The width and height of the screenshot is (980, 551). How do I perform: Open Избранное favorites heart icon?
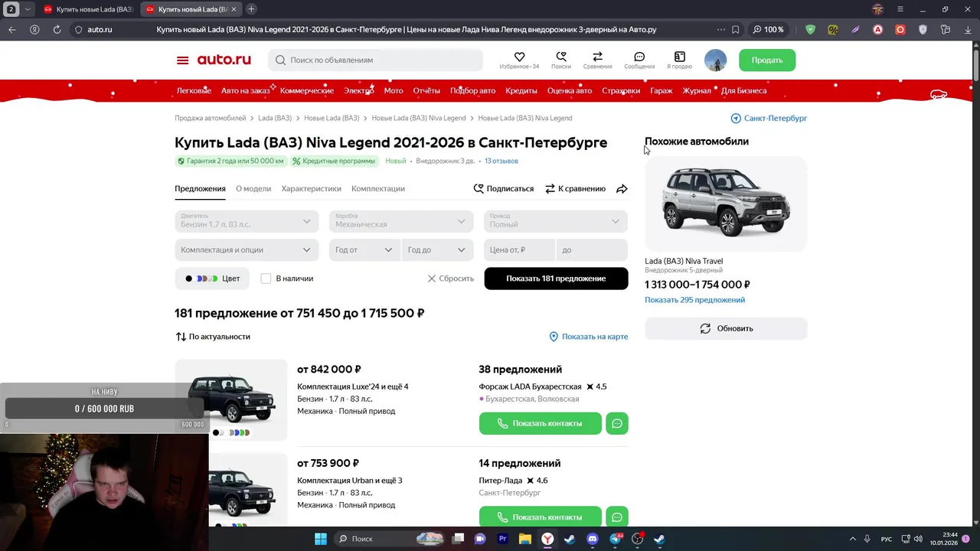[x=519, y=57]
